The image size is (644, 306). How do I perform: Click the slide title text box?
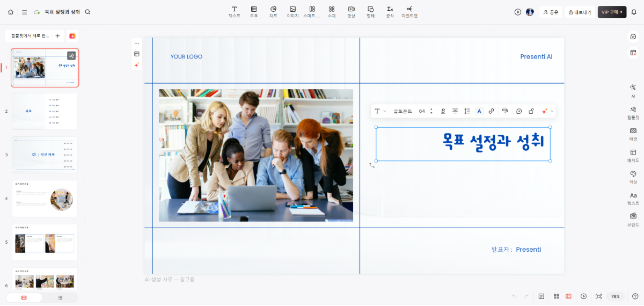click(x=463, y=144)
